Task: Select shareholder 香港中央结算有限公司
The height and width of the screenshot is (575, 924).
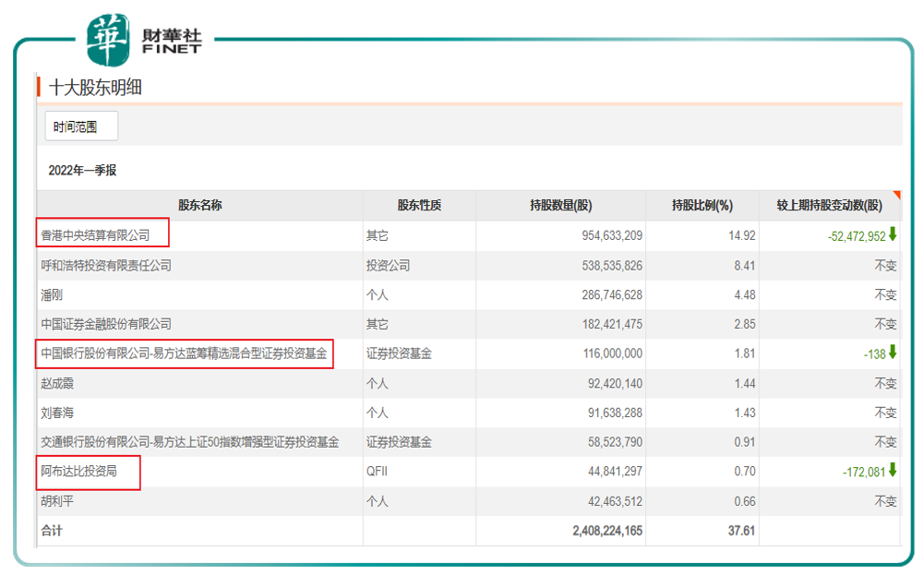Action: (95, 235)
